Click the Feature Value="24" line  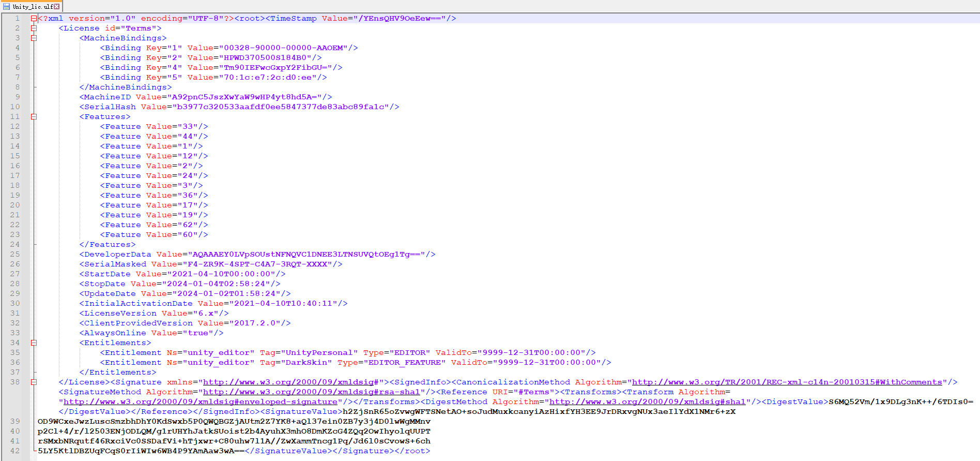point(154,175)
